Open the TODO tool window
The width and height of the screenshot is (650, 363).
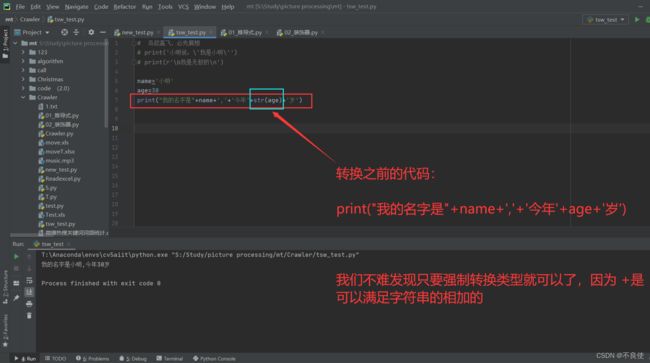[56, 358]
